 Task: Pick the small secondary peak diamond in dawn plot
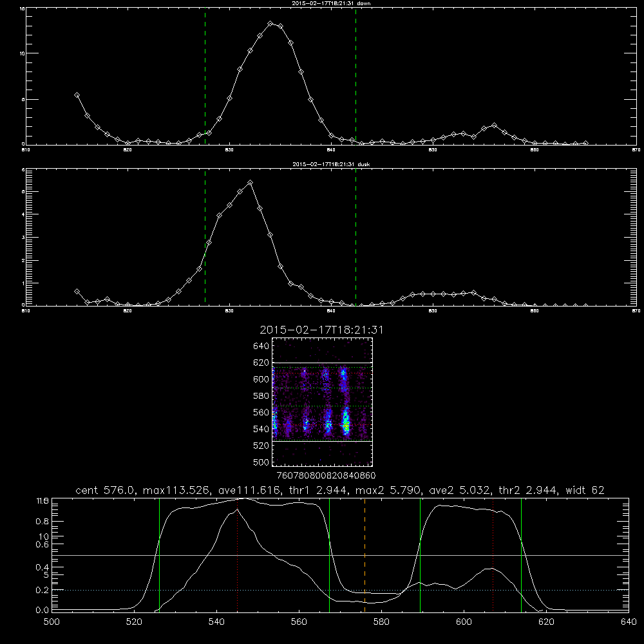click(x=494, y=126)
